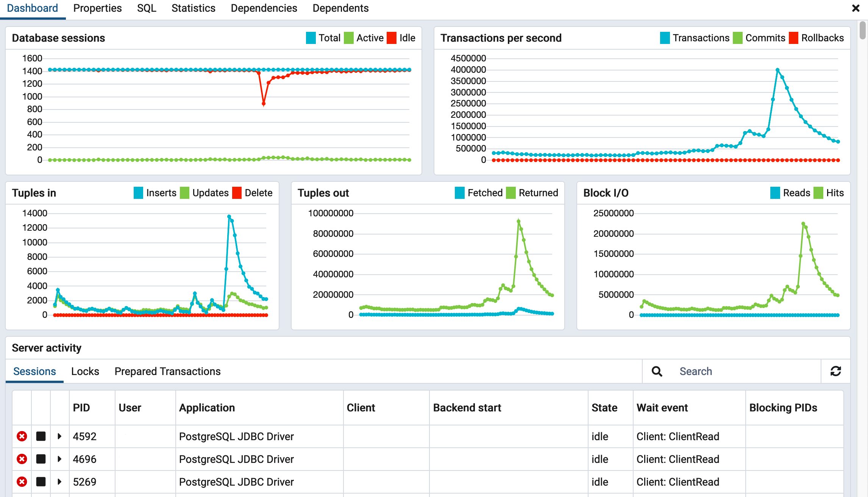The width and height of the screenshot is (868, 497).
Task: Select the Sessions activity tab
Action: tap(34, 371)
